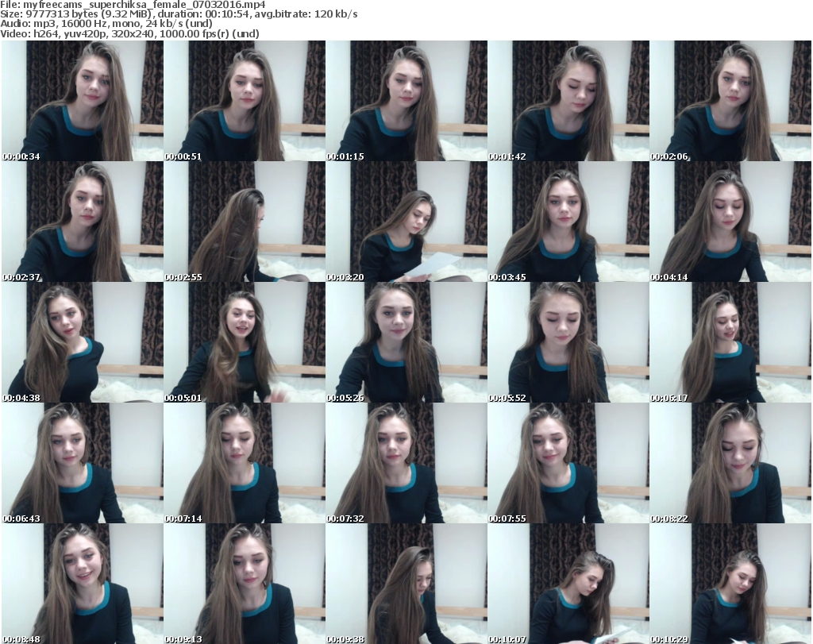Select the thumbnail frame stamped 00:02:06
This screenshot has width=813, height=644.
(x=730, y=101)
